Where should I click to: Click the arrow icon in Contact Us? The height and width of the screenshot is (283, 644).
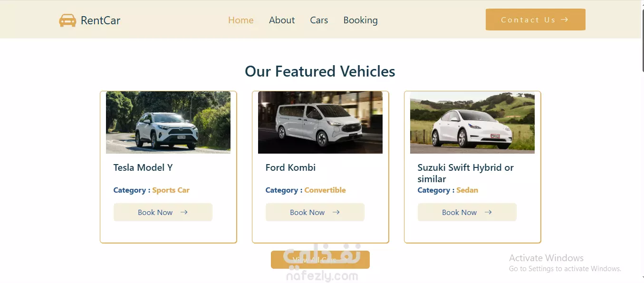click(565, 20)
